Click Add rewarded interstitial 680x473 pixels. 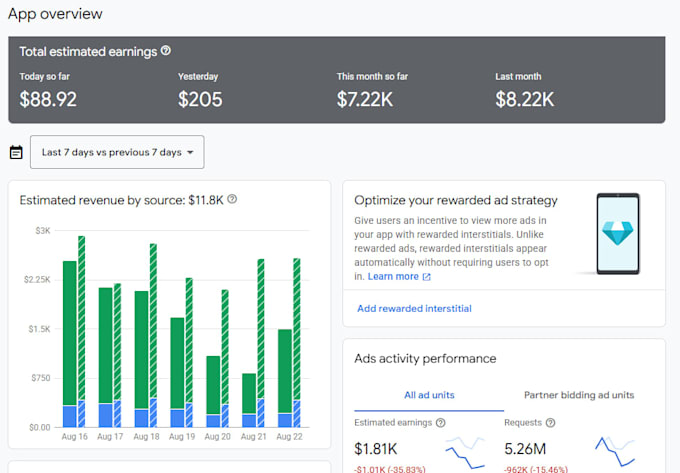point(414,309)
